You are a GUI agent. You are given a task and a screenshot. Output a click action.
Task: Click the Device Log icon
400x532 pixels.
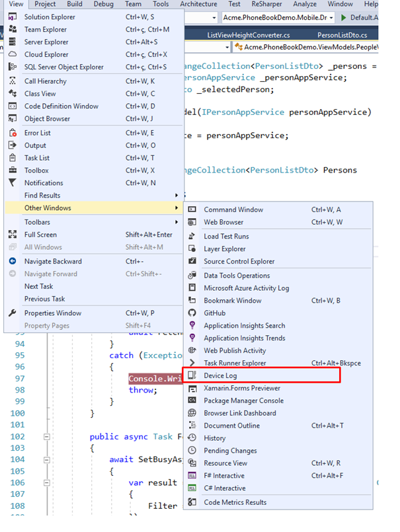point(192,375)
